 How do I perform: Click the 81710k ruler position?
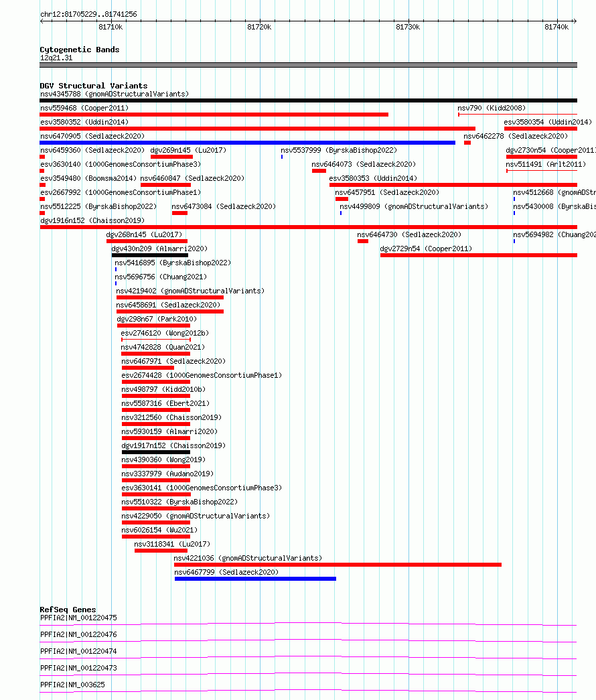(x=110, y=27)
